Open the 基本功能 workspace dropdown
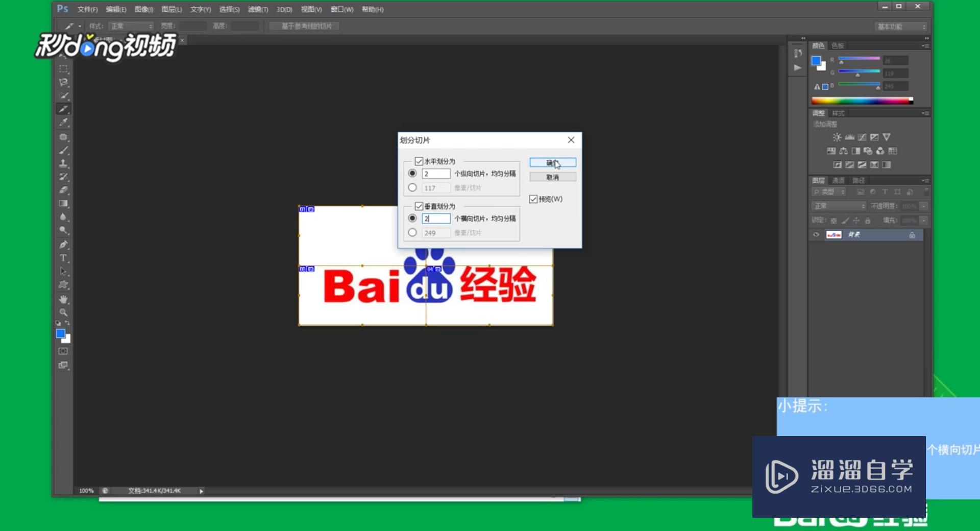 [x=900, y=27]
